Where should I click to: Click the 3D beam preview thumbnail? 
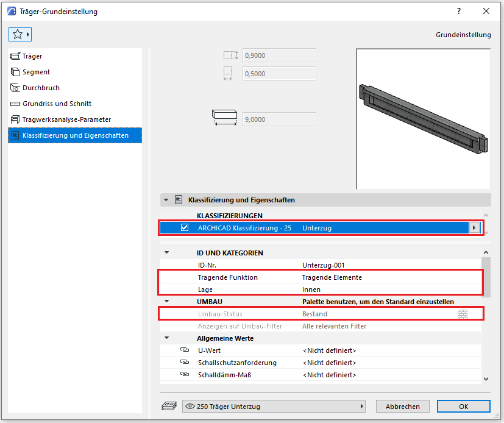coord(424,119)
